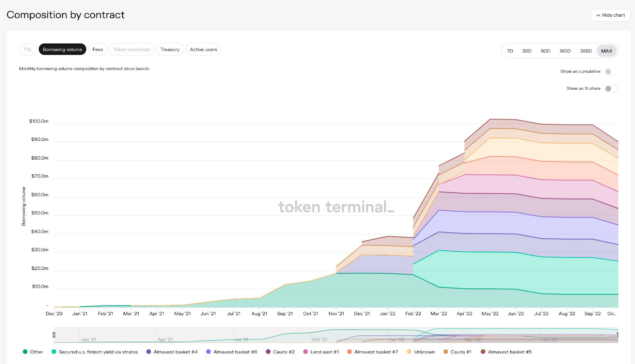This screenshot has height=364, width=635.
Task: Enable Show as % share switch
Action: click(x=611, y=89)
